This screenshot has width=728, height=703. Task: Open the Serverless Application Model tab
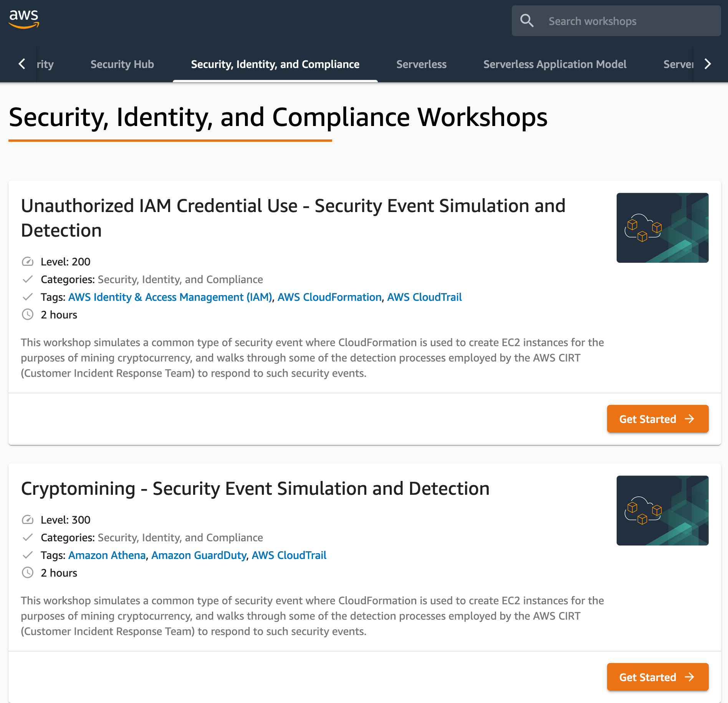point(555,64)
